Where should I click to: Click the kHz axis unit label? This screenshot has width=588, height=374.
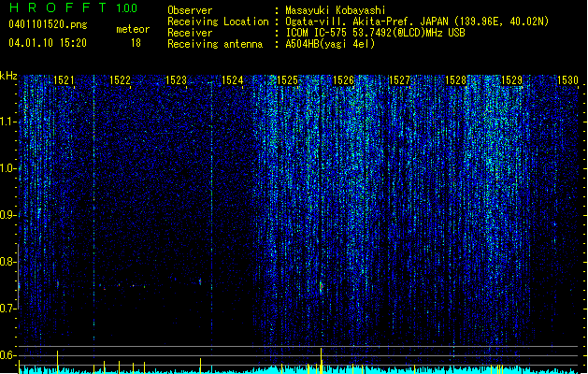[8, 76]
